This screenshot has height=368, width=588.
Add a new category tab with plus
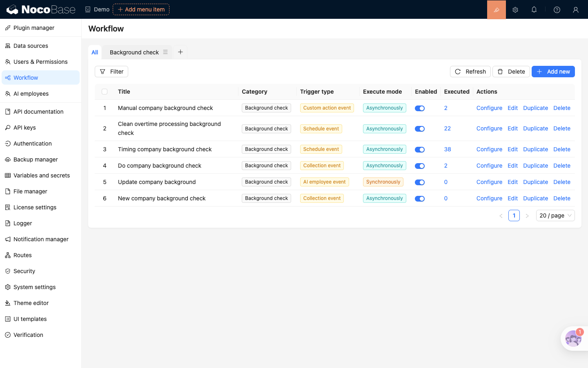(180, 52)
